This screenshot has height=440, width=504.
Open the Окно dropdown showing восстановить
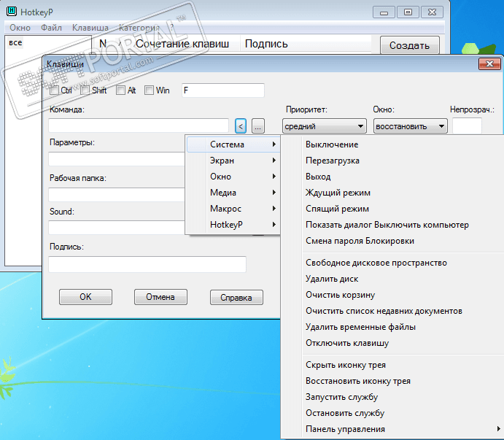point(410,126)
